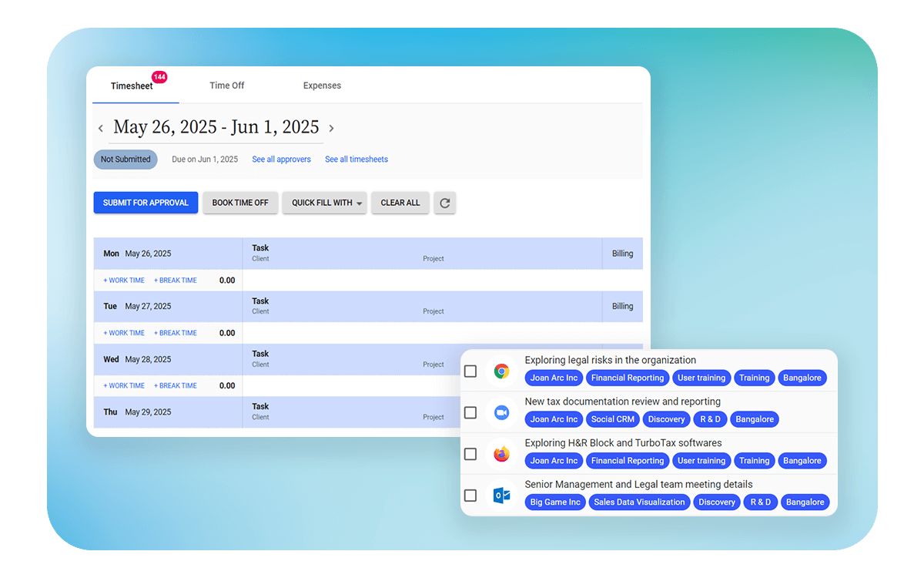This screenshot has width=924, height=578.
Task: Select the Thu May 29, 2025 row header
Action: coord(168,412)
